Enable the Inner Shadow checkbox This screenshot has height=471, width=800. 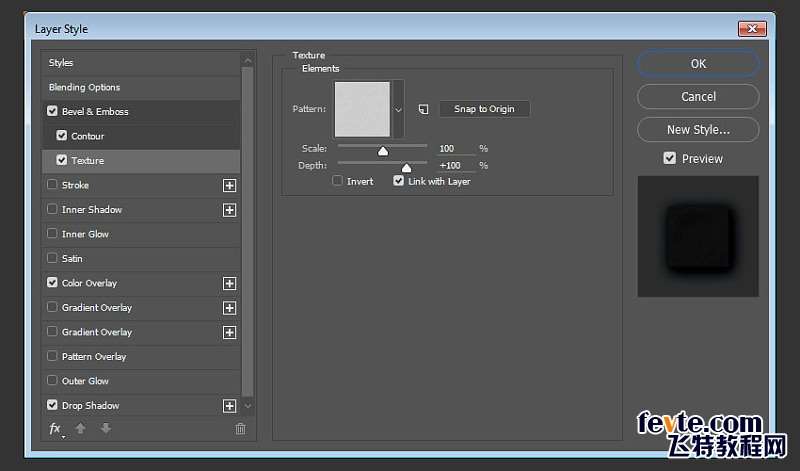52,209
